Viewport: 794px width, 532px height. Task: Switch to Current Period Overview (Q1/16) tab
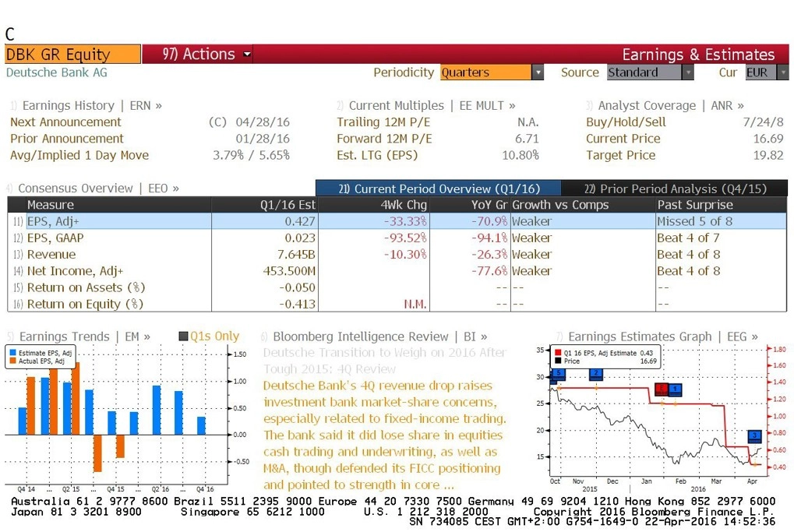tap(439, 188)
